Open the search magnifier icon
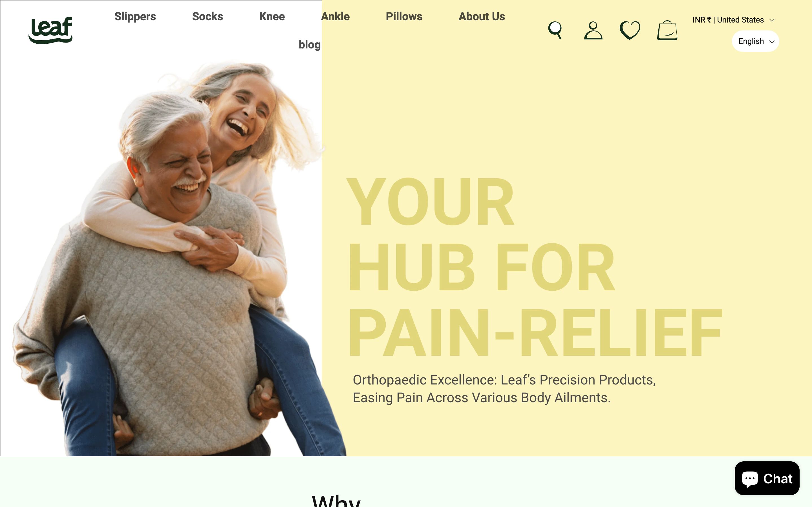The width and height of the screenshot is (812, 507). pyautogui.click(x=555, y=30)
